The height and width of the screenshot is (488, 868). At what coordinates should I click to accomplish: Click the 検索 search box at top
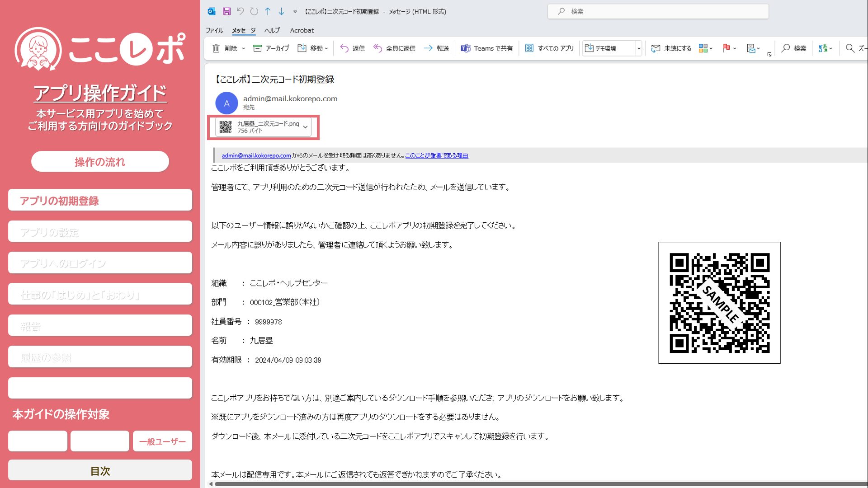(x=658, y=11)
